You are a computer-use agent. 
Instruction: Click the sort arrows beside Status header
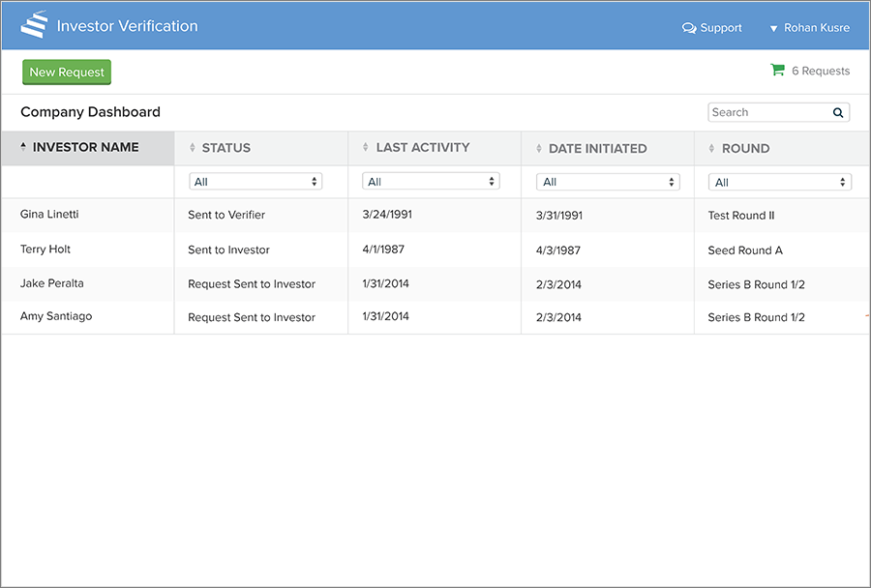coord(192,148)
